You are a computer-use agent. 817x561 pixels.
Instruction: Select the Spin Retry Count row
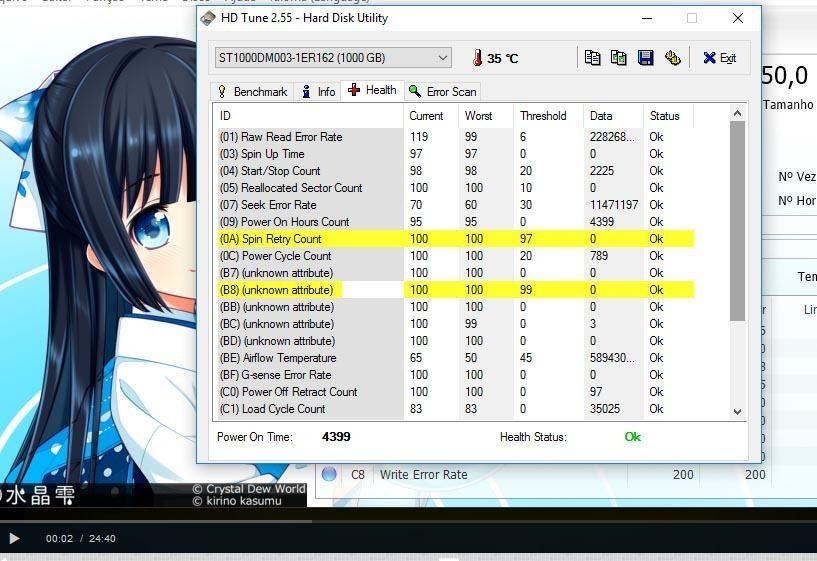tap(310, 239)
